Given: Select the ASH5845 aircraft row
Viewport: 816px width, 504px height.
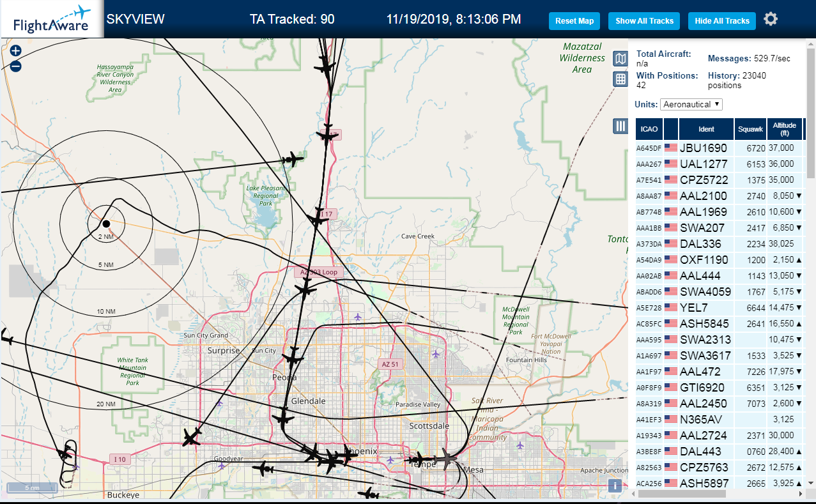Looking at the screenshot, I should pyautogui.click(x=720, y=324).
